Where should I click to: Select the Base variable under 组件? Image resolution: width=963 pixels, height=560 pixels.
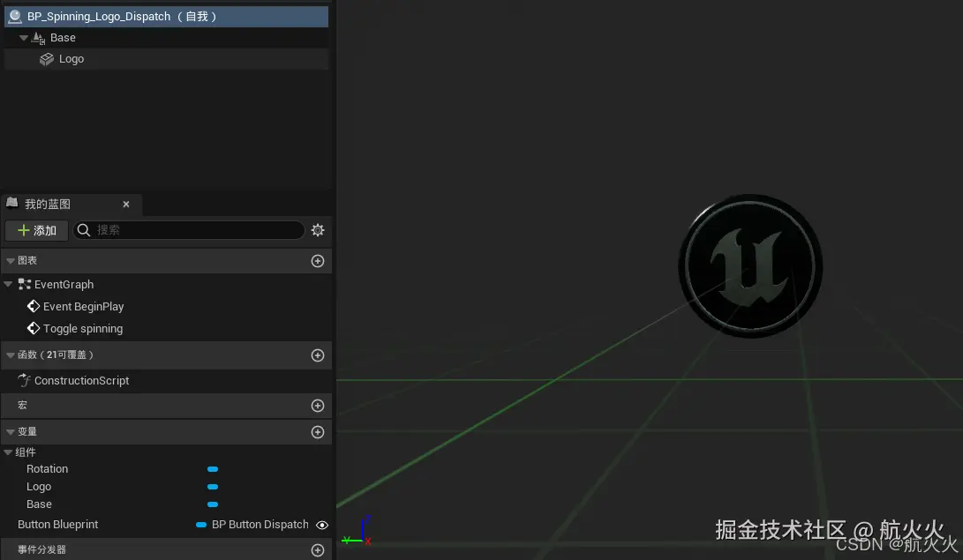pos(40,504)
